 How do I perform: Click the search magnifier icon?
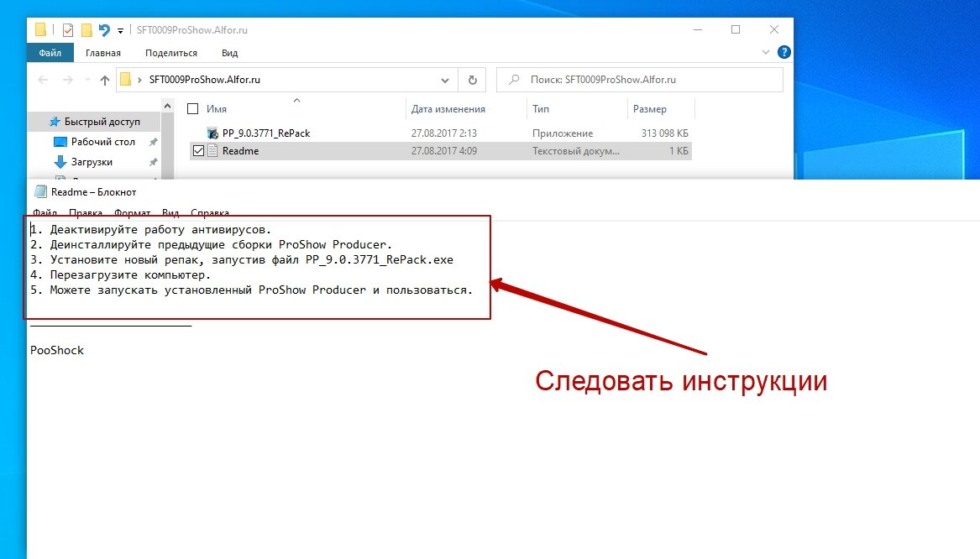coord(514,80)
